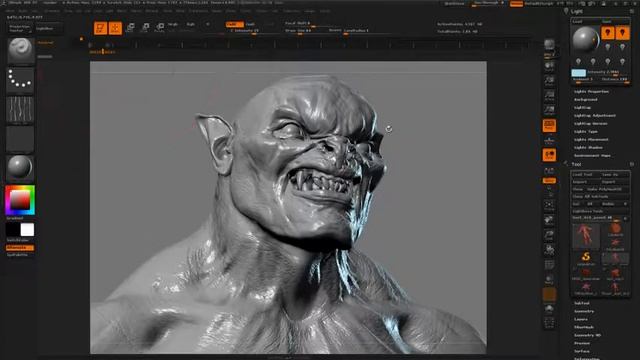Toggle the XYZ rotation mode button
640x360 pixels.
click(549, 180)
